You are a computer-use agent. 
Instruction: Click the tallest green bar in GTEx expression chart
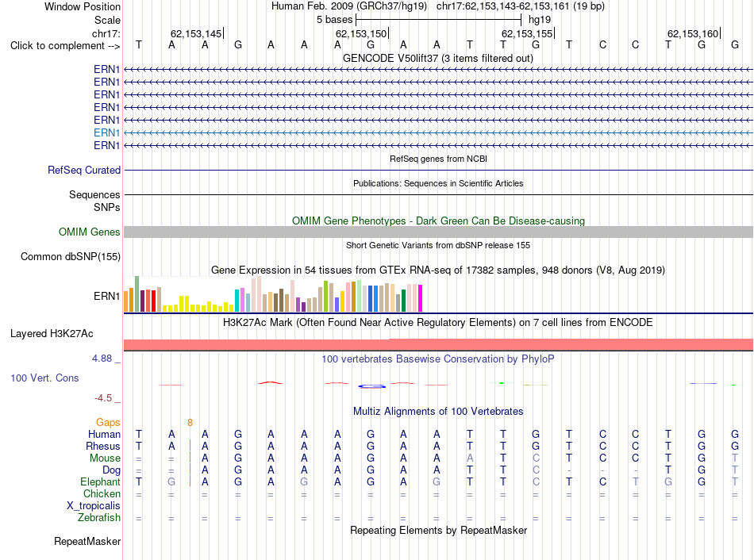coord(137,294)
